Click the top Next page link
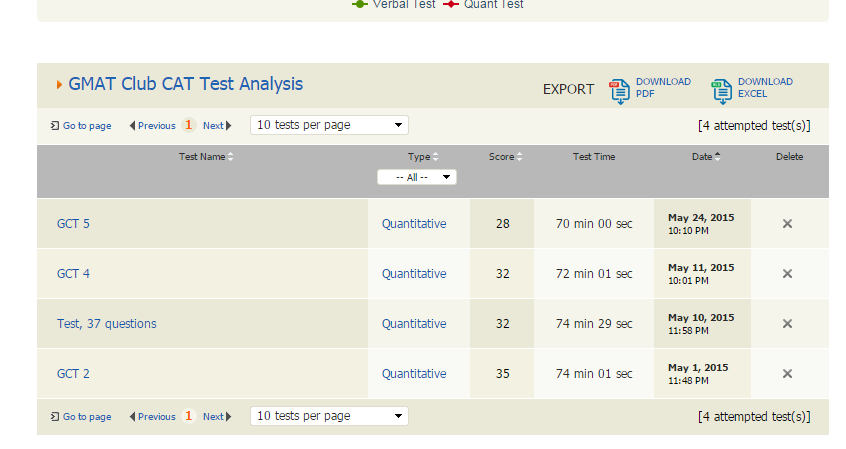Screen dimensions: 846x449 point(217,126)
